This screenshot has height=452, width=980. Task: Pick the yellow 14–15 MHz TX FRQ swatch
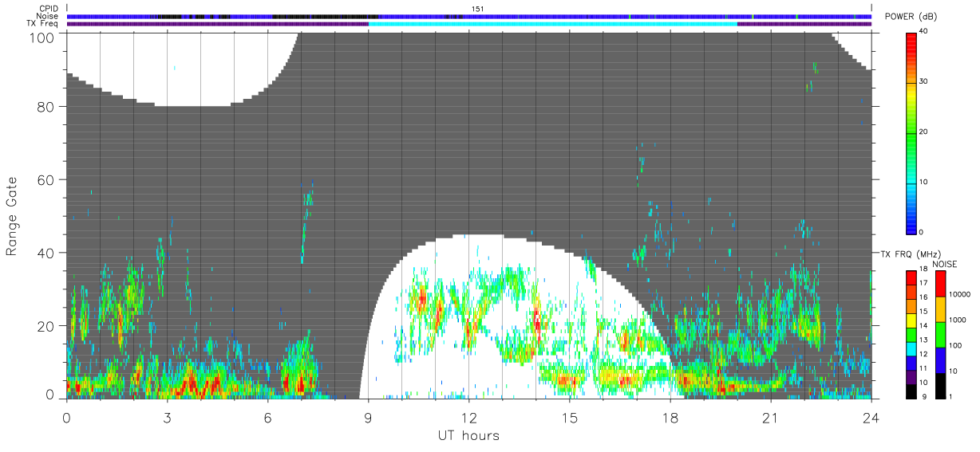coord(911,320)
